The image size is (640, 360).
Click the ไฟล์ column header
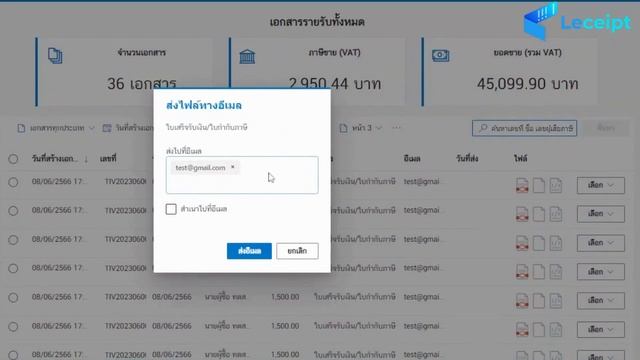click(x=520, y=158)
